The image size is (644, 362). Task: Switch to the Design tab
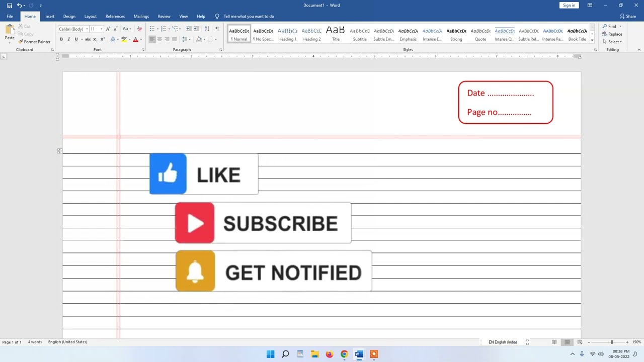coord(69,17)
